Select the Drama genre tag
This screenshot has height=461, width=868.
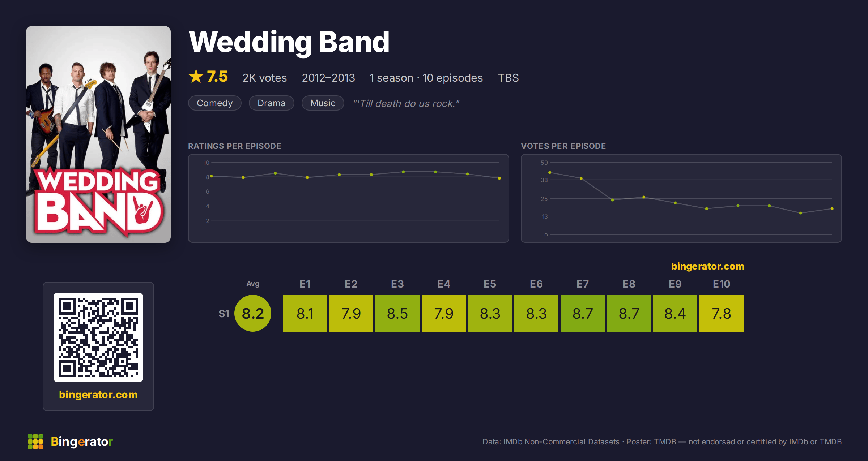(272, 103)
